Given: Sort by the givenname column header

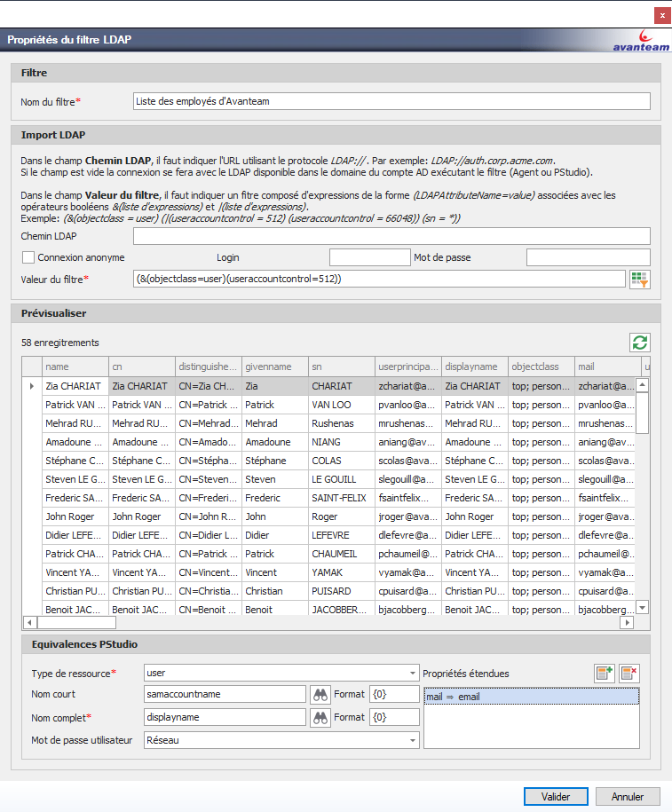Looking at the screenshot, I should 274,367.
